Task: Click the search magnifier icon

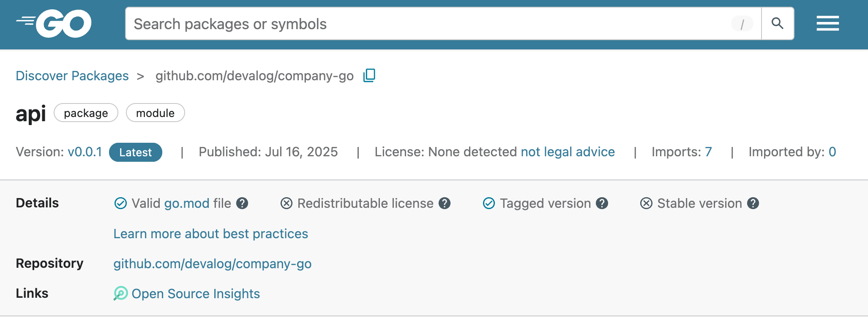Action: point(778,24)
